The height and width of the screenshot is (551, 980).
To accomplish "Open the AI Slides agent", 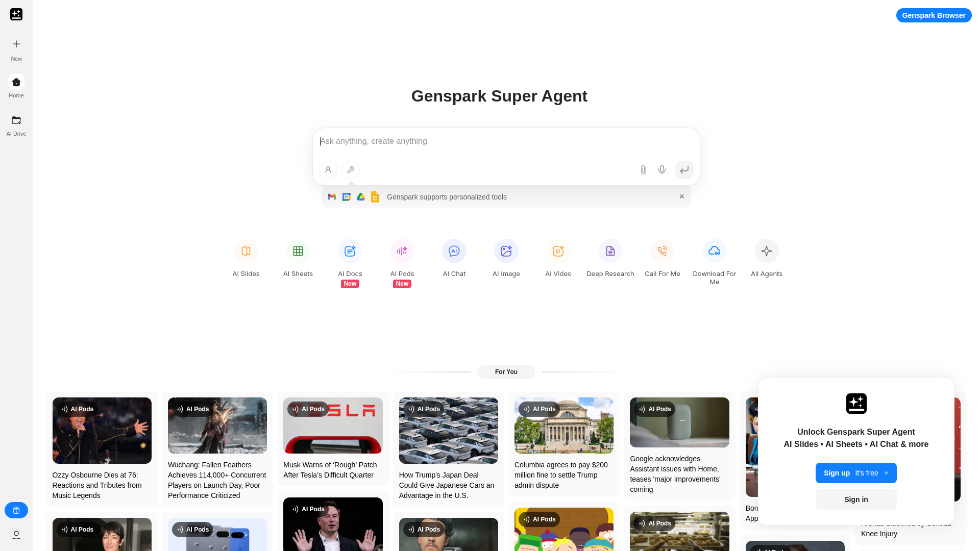I will click(x=246, y=251).
